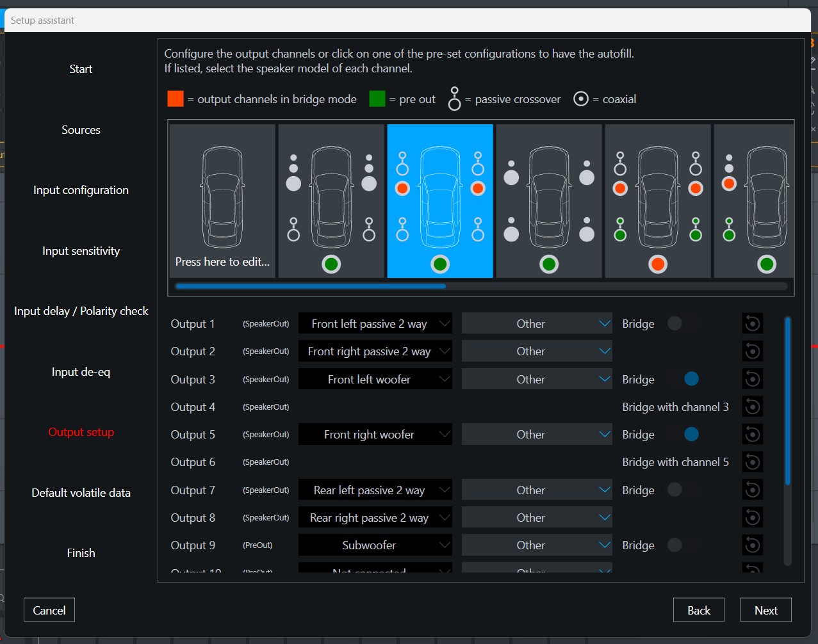The width and height of the screenshot is (818, 644).
Task: Open the Front left woofer dropdown
Action: [x=375, y=380]
